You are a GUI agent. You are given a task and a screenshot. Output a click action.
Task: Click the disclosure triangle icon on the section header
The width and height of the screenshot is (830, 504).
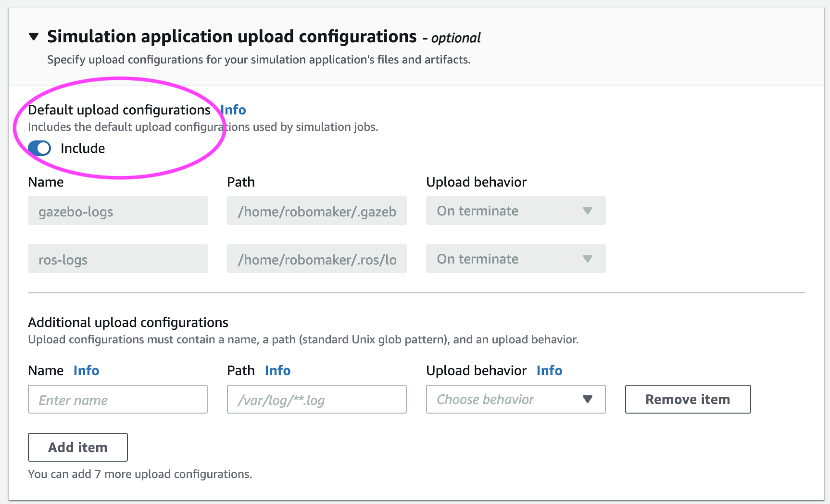(34, 36)
